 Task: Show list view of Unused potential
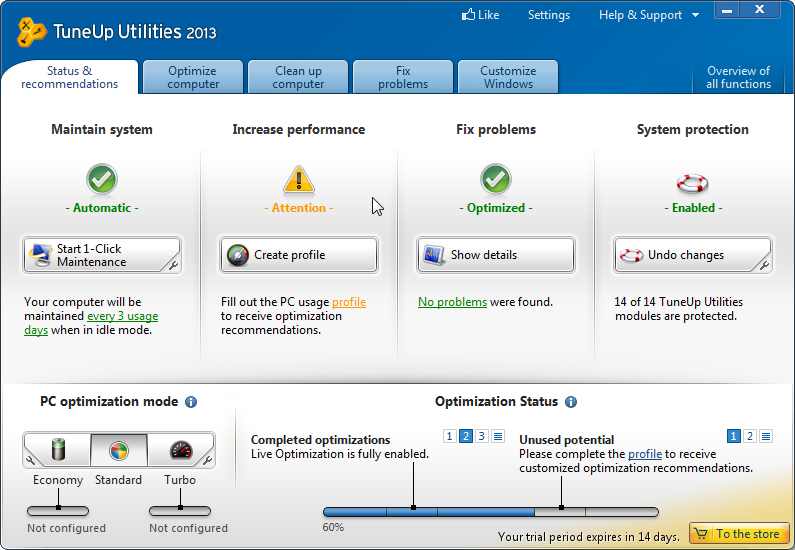[766, 436]
